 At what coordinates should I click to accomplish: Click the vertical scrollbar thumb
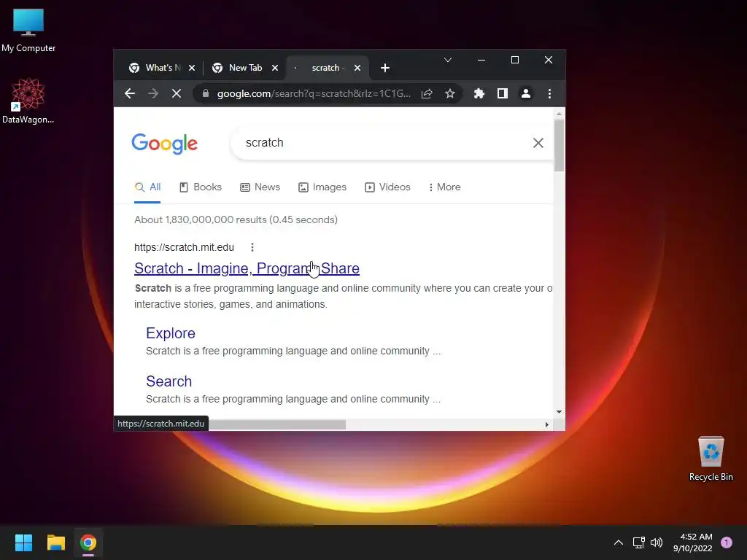pos(559,145)
